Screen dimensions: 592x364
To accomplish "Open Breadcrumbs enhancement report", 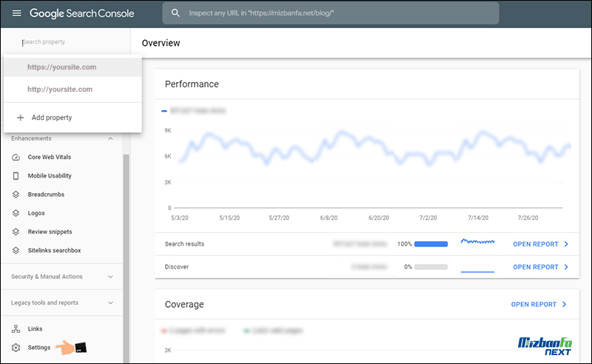I will pyautogui.click(x=46, y=195).
